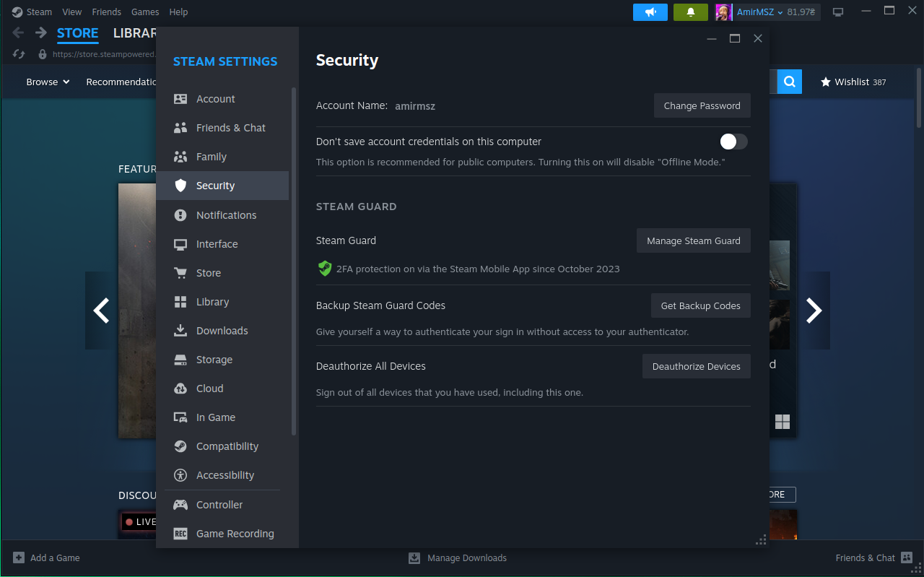The height and width of the screenshot is (577, 924).
Task: Click the green notifications bell icon
Action: (690, 12)
